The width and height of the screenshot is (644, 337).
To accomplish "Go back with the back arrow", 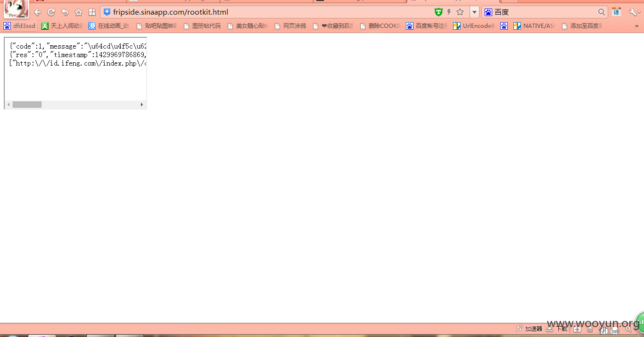I will tap(38, 12).
